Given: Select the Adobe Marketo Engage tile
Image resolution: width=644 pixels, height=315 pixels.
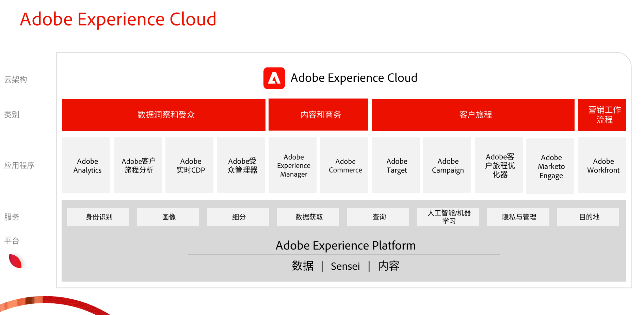Looking at the screenshot, I should (x=550, y=166).
